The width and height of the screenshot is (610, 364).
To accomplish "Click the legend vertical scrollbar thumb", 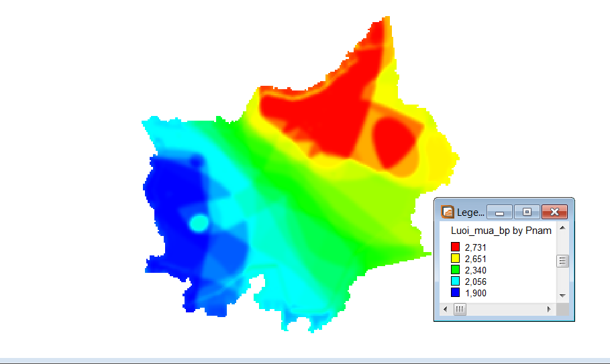I will pos(562,261).
